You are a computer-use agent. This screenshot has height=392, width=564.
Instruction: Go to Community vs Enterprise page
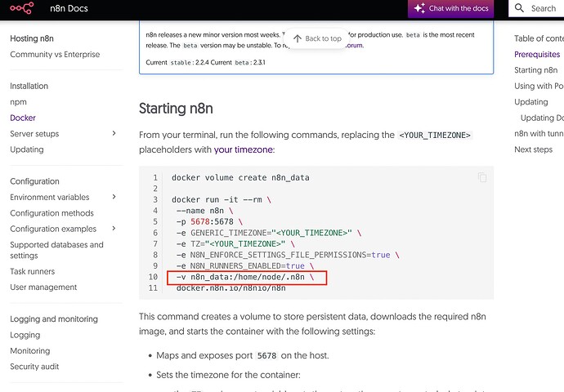click(x=55, y=55)
